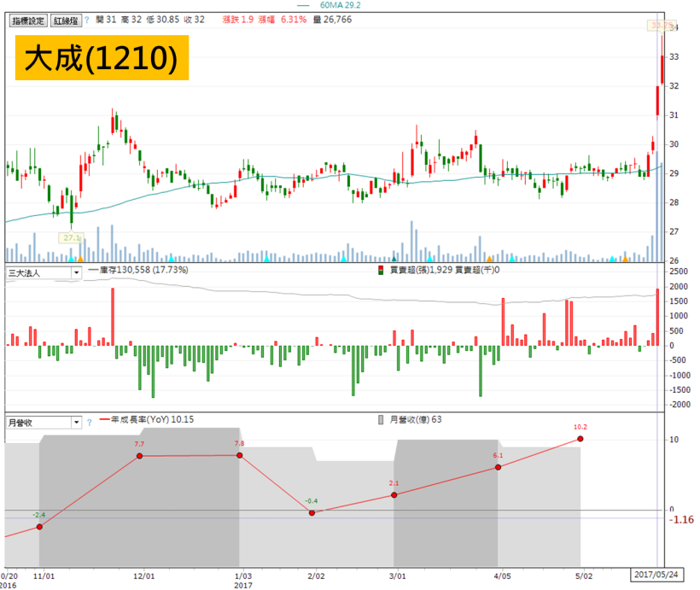The width and height of the screenshot is (700, 590).
Task: Click the gray 月營收(億) legend icon
Action: [381, 420]
